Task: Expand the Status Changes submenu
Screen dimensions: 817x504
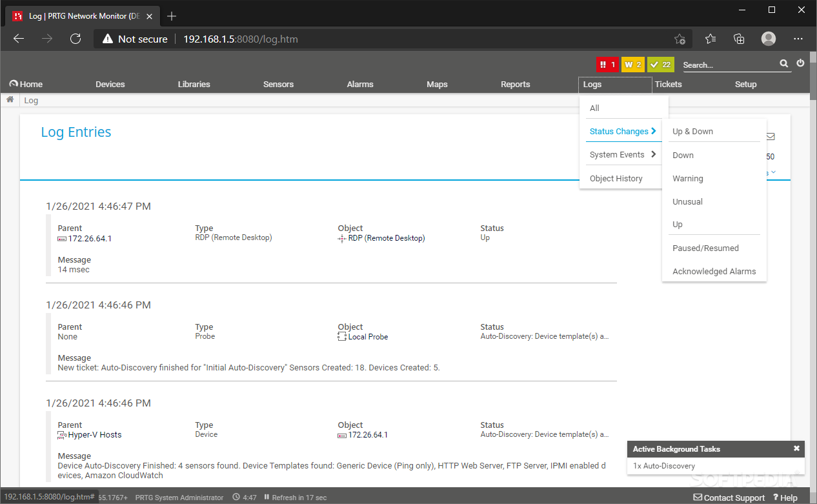Action: [623, 131]
